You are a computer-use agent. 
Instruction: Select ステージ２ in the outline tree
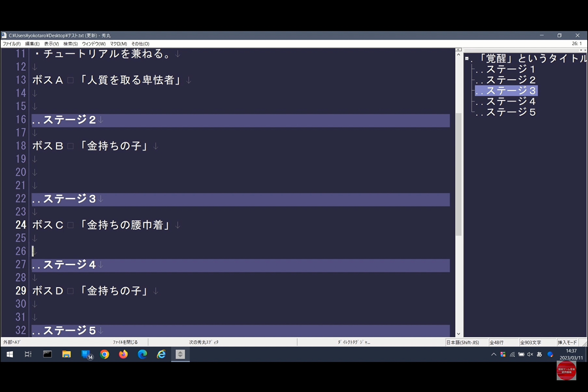506,80
